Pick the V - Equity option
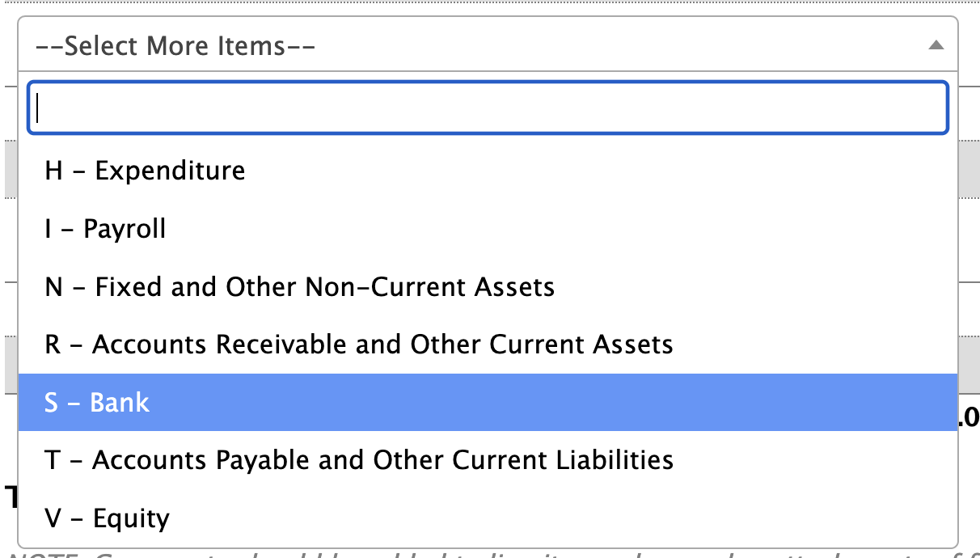The height and width of the screenshot is (558, 980). tap(488, 518)
